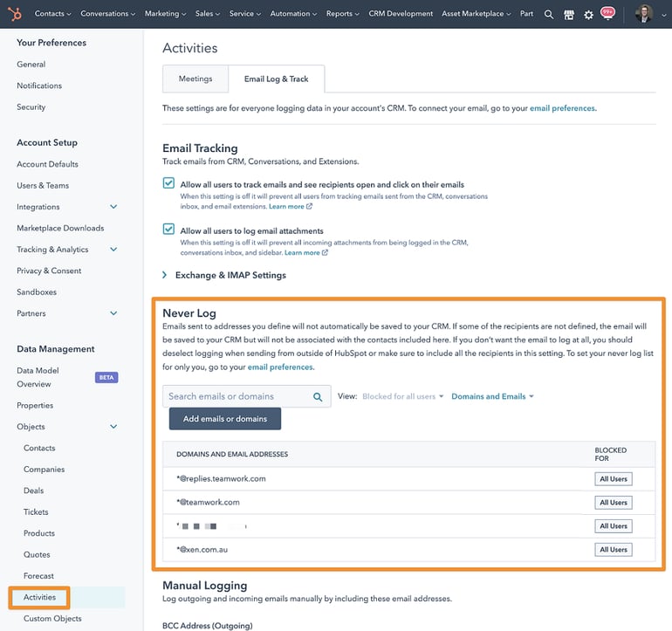Viewport: 672px width, 631px height.
Task: Open Quotes under Objects
Action: pos(37,555)
